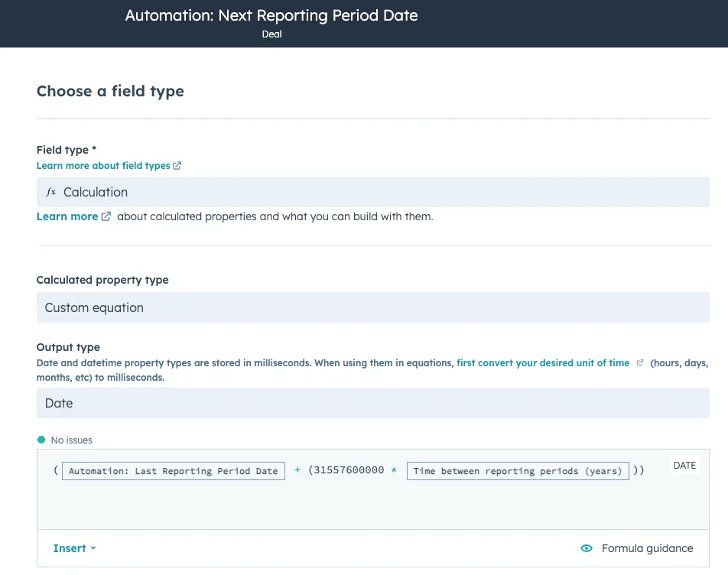The width and height of the screenshot is (728, 575).
Task: Click external link icon after field types
Action: click(177, 166)
